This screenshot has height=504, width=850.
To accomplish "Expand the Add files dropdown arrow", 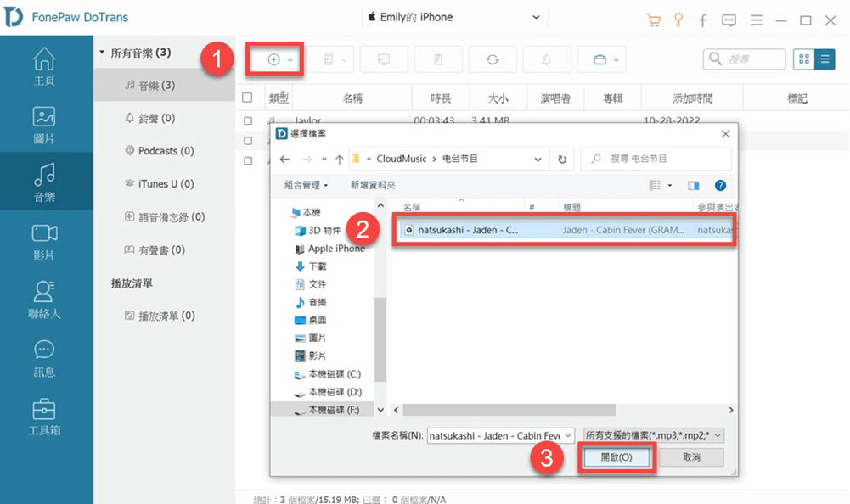I will [290, 59].
